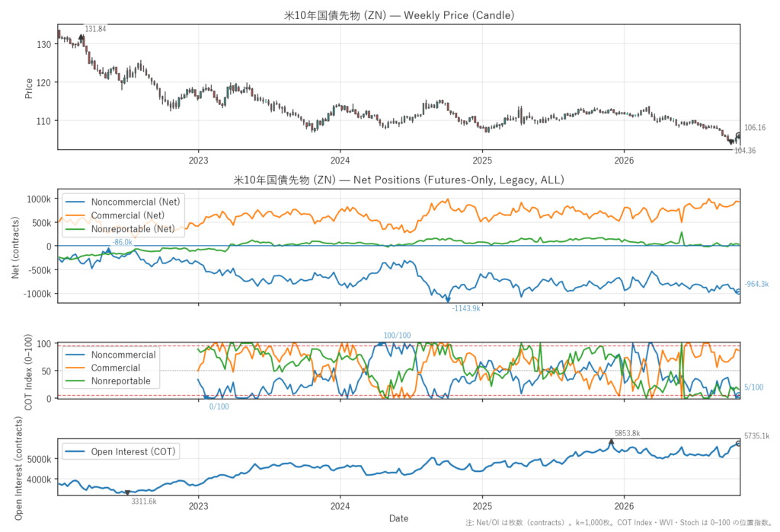This screenshot has height=532, width=780.
Task: Click 2025 under the price candle chart
Action: [x=482, y=160]
